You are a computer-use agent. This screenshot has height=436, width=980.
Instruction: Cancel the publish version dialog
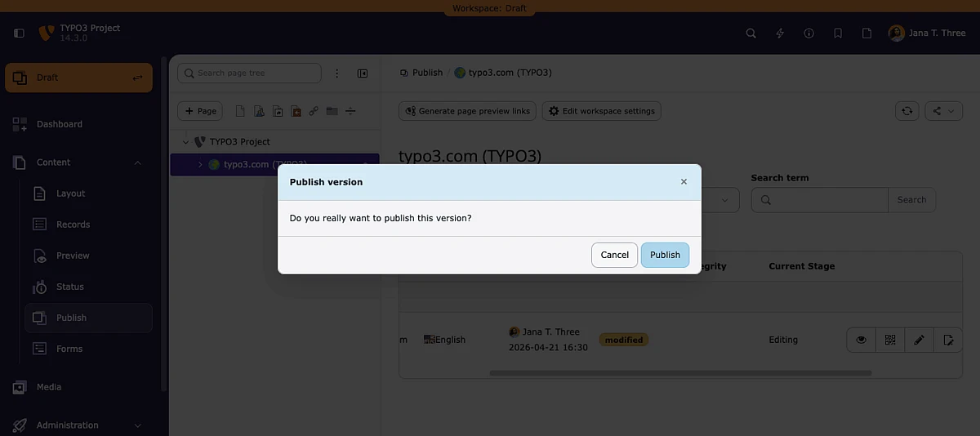click(x=614, y=255)
